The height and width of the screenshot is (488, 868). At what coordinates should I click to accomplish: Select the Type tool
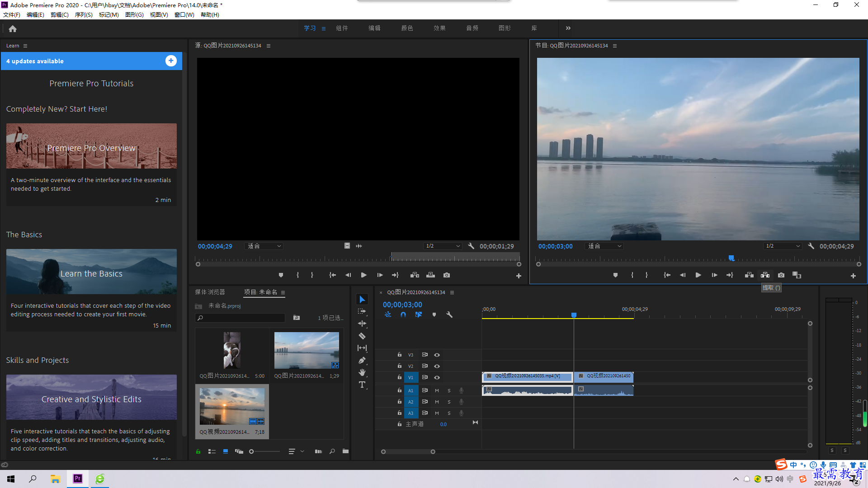tap(362, 385)
